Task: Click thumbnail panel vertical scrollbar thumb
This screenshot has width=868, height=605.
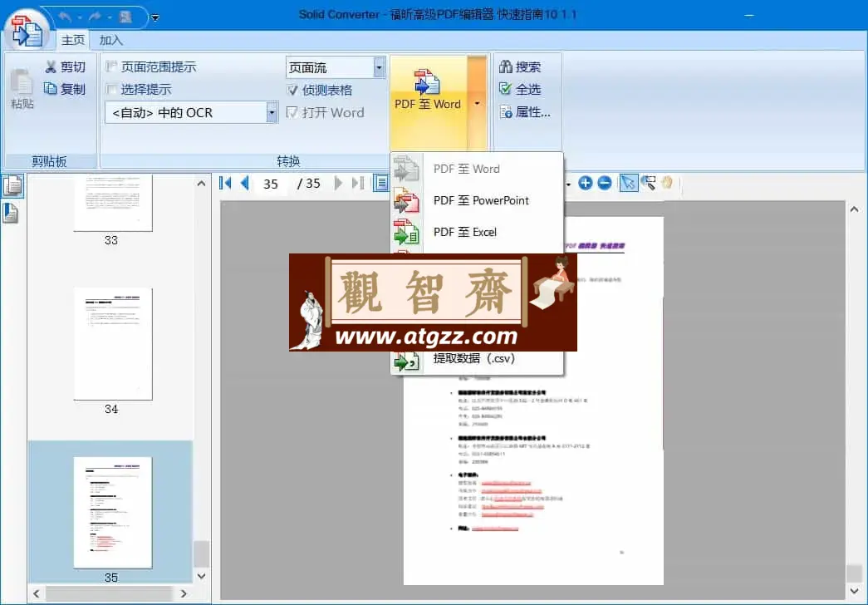Action: point(202,554)
